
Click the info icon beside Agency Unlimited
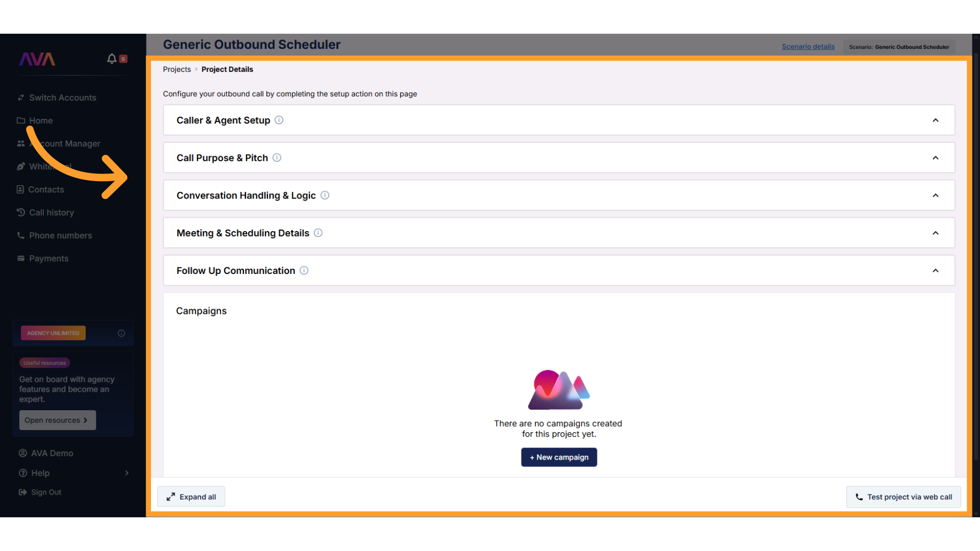[121, 333]
